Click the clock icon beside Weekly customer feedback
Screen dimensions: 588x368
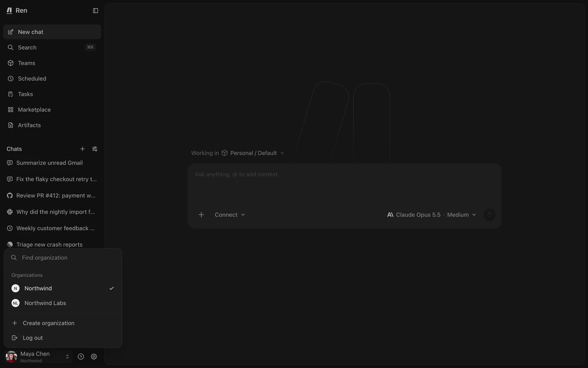pyautogui.click(x=10, y=228)
